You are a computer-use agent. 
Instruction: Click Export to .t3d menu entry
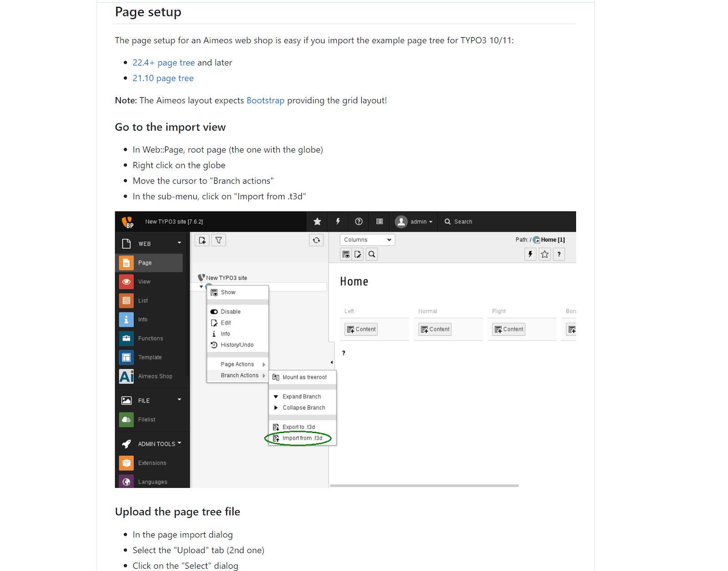tap(298, 427)
